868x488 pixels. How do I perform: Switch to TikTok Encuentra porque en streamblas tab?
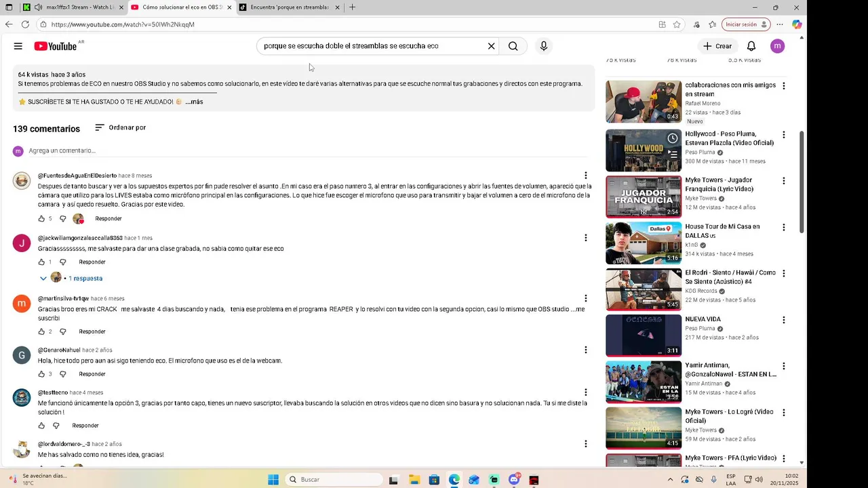coord(290,7)
